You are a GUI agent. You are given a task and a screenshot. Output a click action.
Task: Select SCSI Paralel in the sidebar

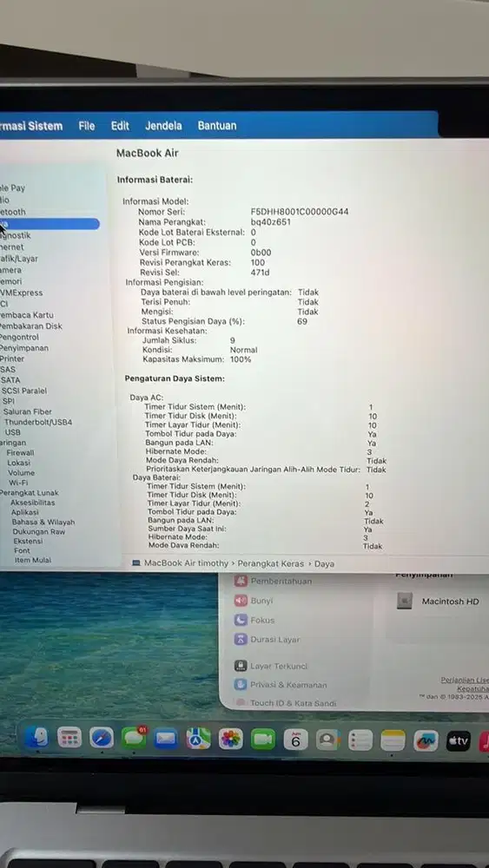(23, 391)
